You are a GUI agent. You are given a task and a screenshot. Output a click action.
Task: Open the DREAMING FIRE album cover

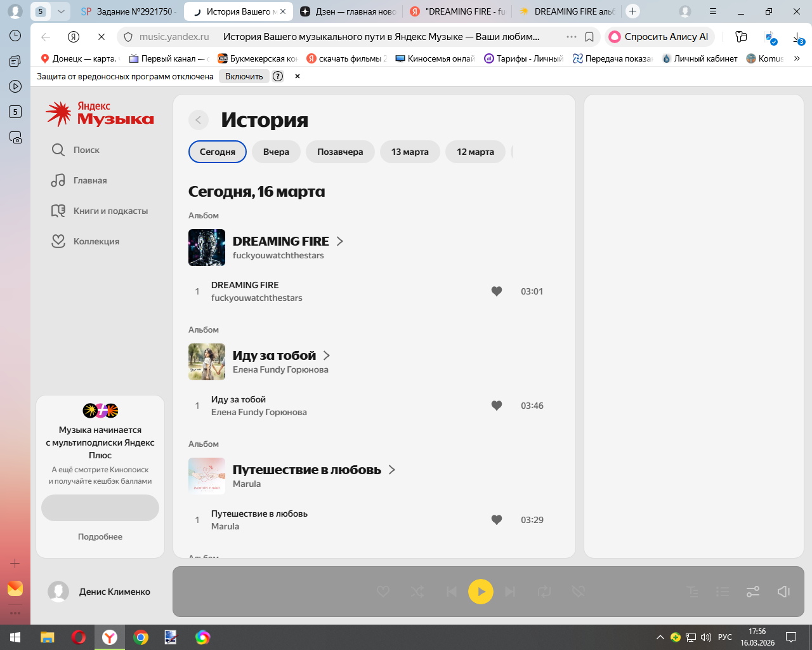tap(207, 248)
